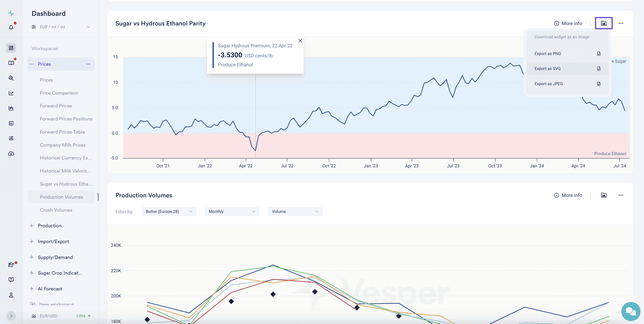
Task: Open Forward Prices Table page
Action: click(x=62, y=132)
